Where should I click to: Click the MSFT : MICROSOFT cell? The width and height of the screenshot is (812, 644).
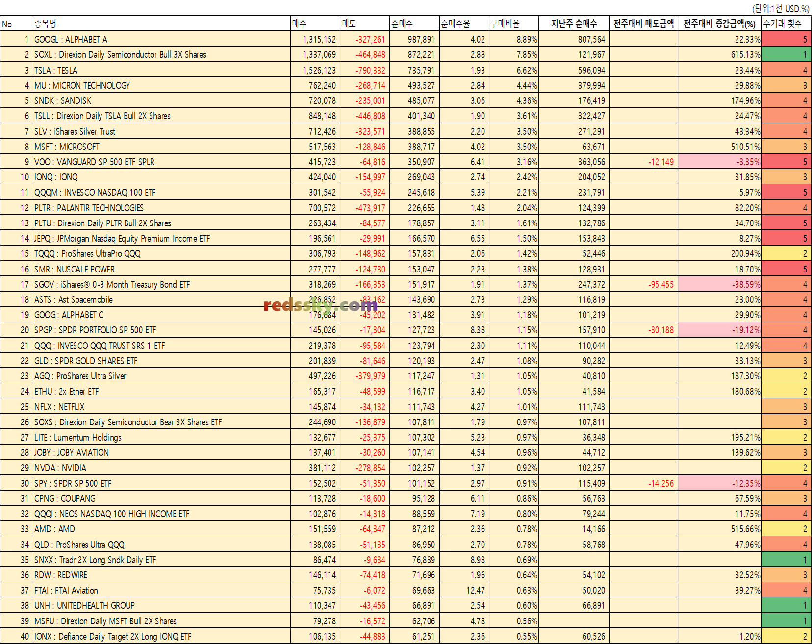point(162,147)
